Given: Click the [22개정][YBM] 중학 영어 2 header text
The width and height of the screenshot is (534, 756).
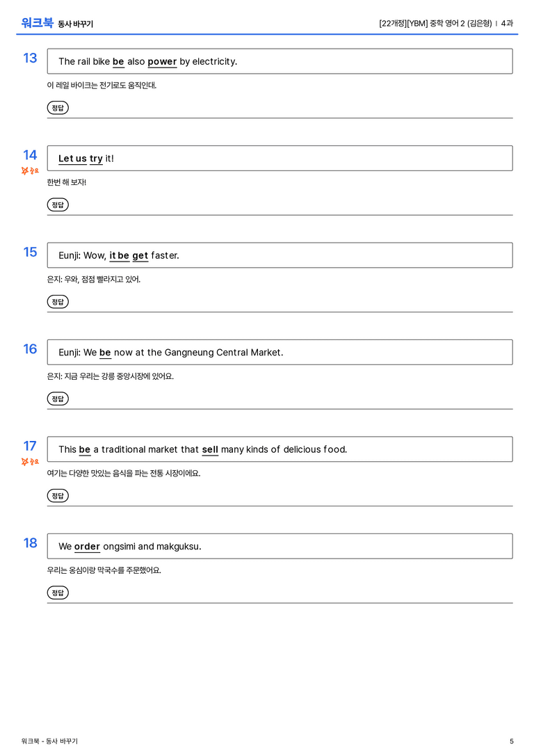Looking at the screenshot, I should [x=436, y=23].
